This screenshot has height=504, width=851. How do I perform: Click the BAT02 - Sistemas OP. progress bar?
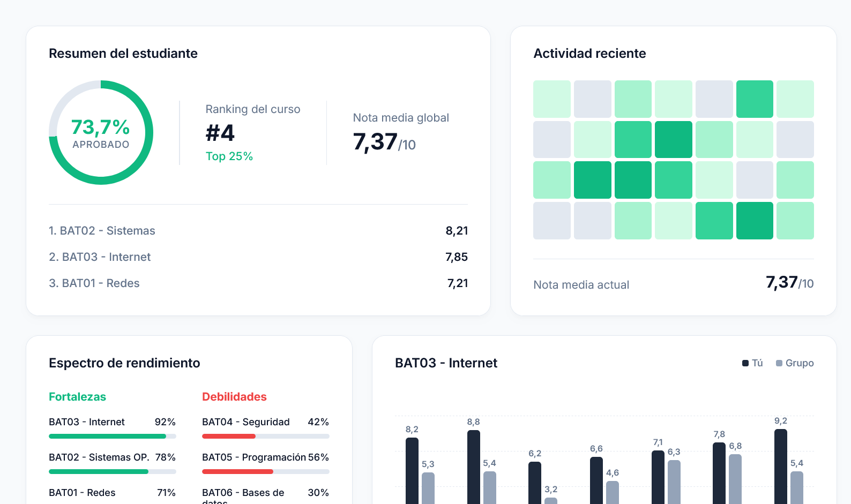(x=112, y=471)
